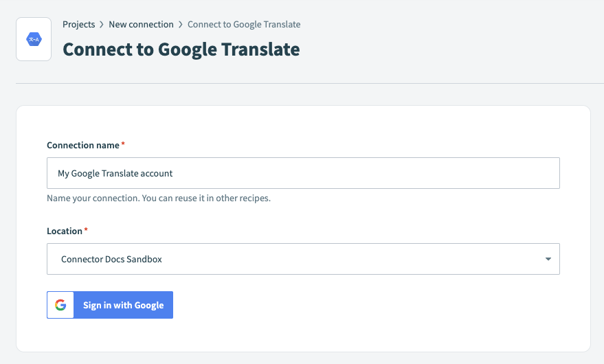Select the Connector Docs Sandbox value text
604x364 pixels.
(111, 260)
